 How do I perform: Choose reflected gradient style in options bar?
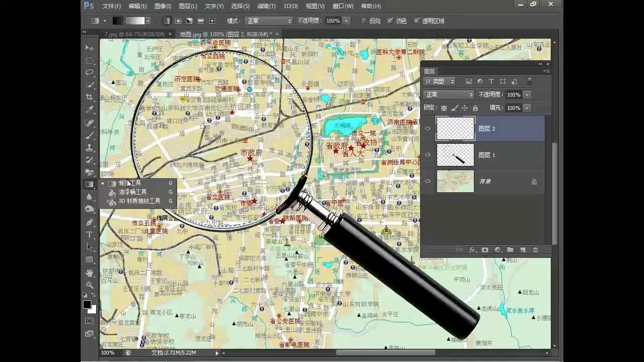pyautogui.click(x=201, y=21)
